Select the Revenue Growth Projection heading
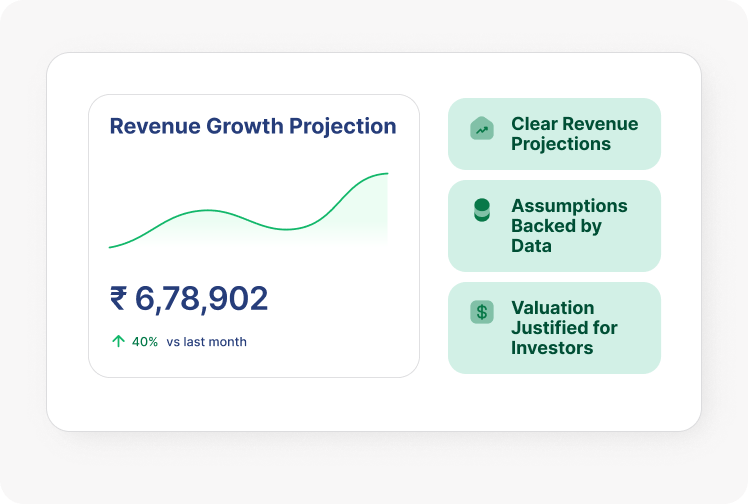 click(253, 126)
